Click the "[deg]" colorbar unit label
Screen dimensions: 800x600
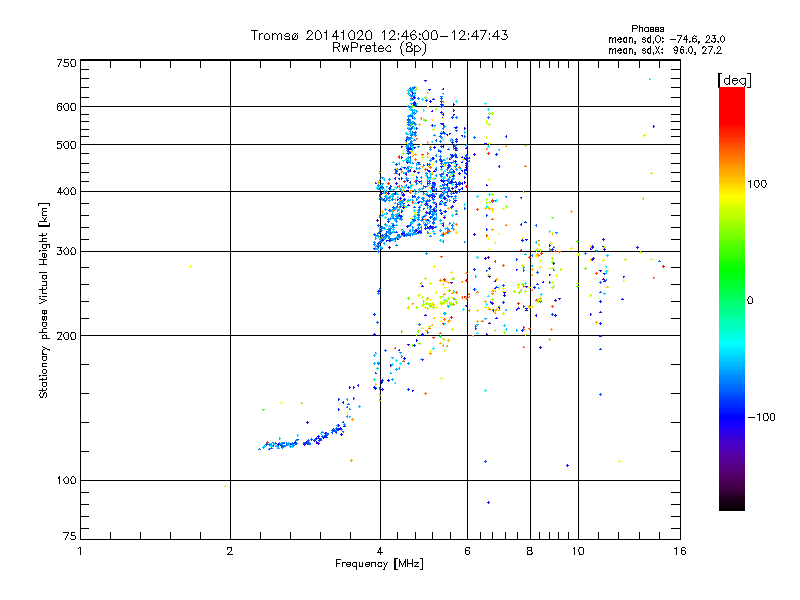[734, 80]
